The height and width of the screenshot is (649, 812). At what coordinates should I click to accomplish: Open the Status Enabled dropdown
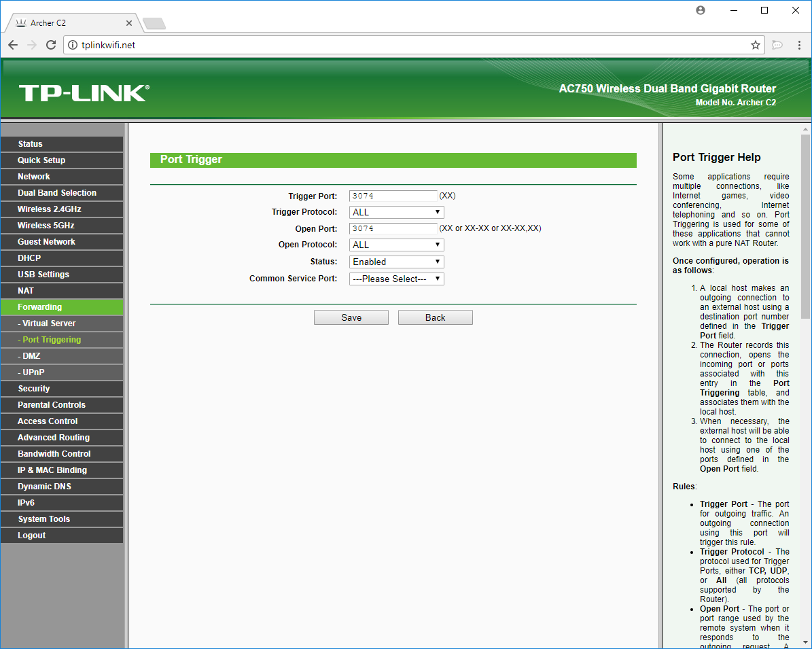397,262
